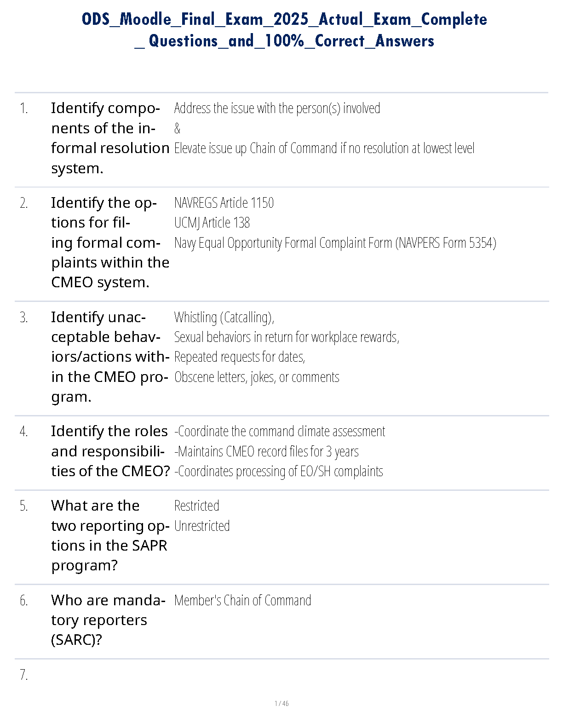Click question 4 about CMEO roles
The width and height of the screenshot is (563, 728).
tap(110, 451)
